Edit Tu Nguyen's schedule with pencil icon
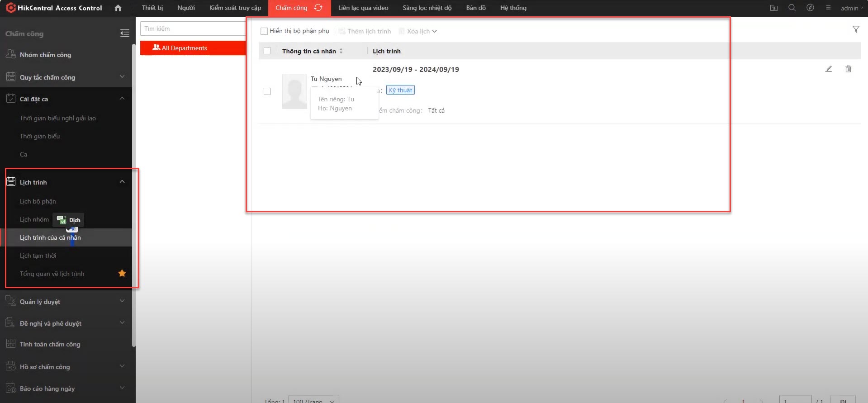This screenshot has width=868, height=403. click(828, 69)
